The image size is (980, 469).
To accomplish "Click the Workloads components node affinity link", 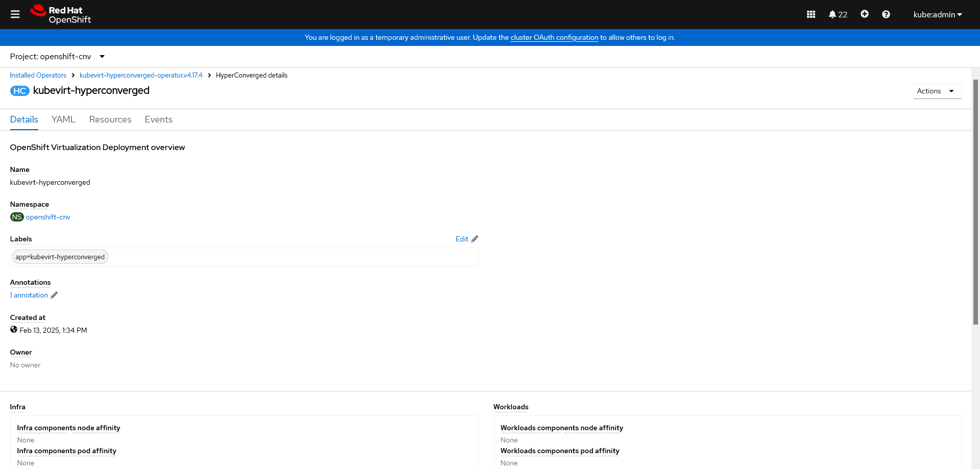I will point(561,428).
